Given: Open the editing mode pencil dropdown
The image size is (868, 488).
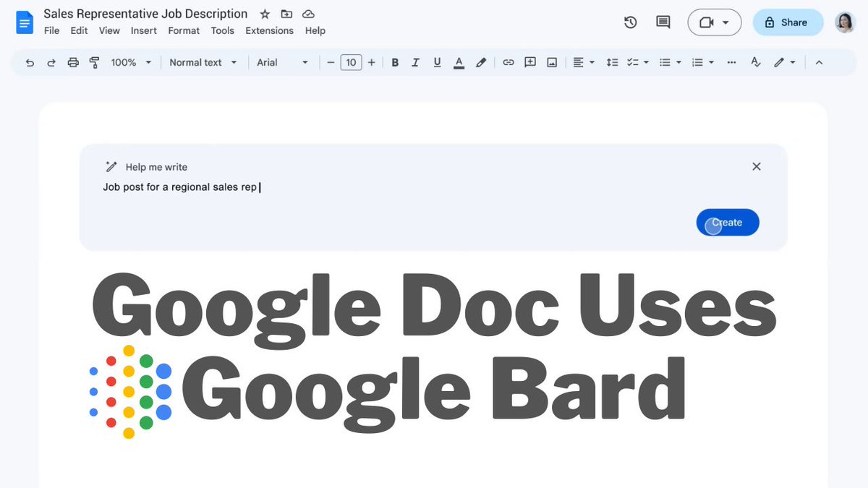Looking at the screenshot, I should (784, 63).
